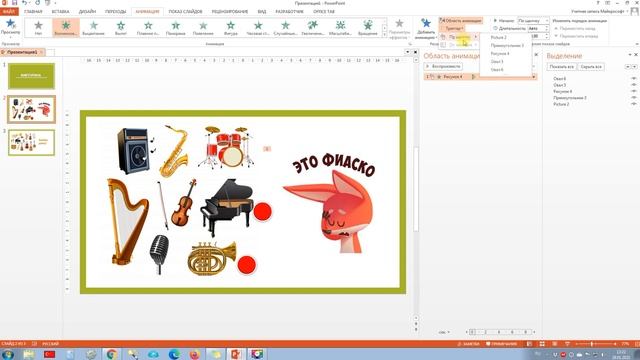
Task: Toggle visibility of Овал 6 in selection pane
Action: (633, 78)
